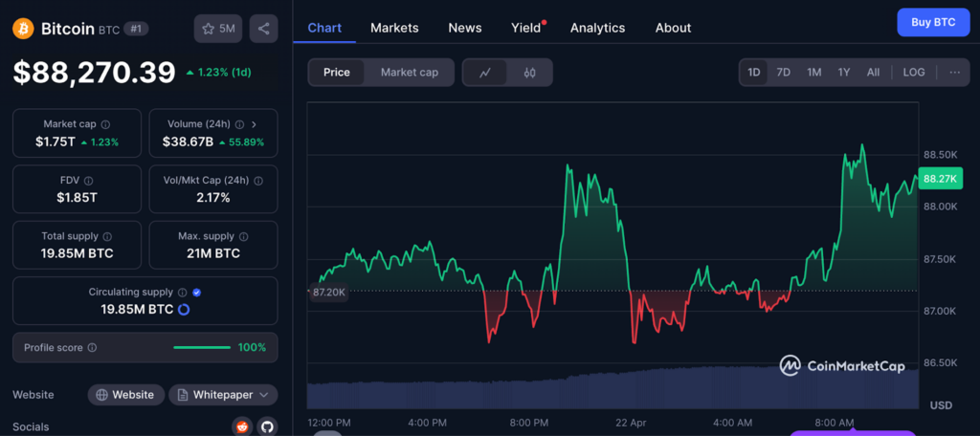This screenshot has height=436, width=980.
Task: Expand the Whitepaper dropdown
Action: coord(223,395)
